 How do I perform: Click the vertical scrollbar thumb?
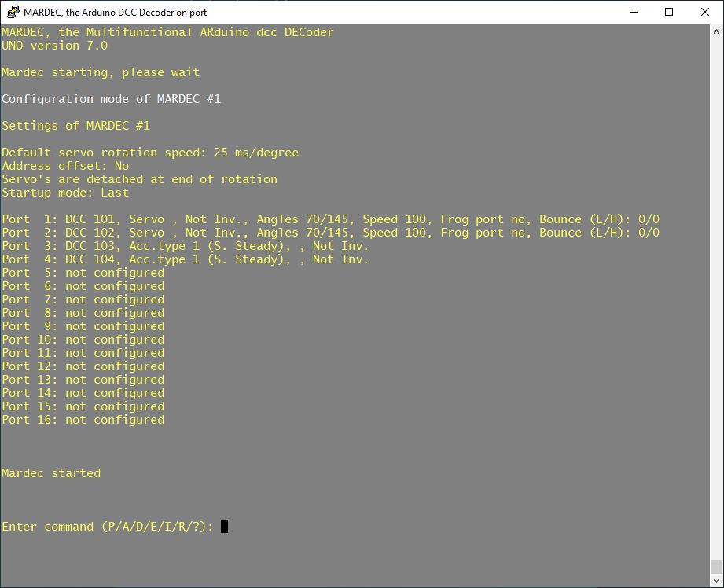716,566
